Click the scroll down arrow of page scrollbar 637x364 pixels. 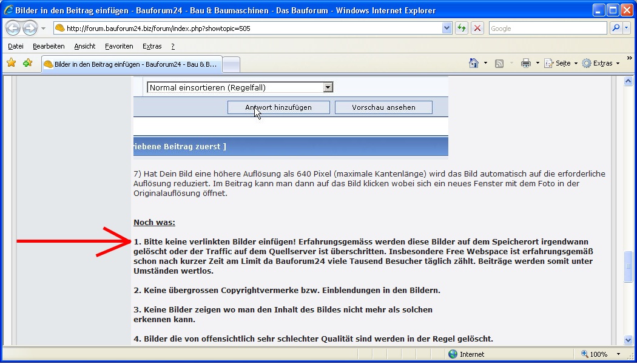(628, 340)
